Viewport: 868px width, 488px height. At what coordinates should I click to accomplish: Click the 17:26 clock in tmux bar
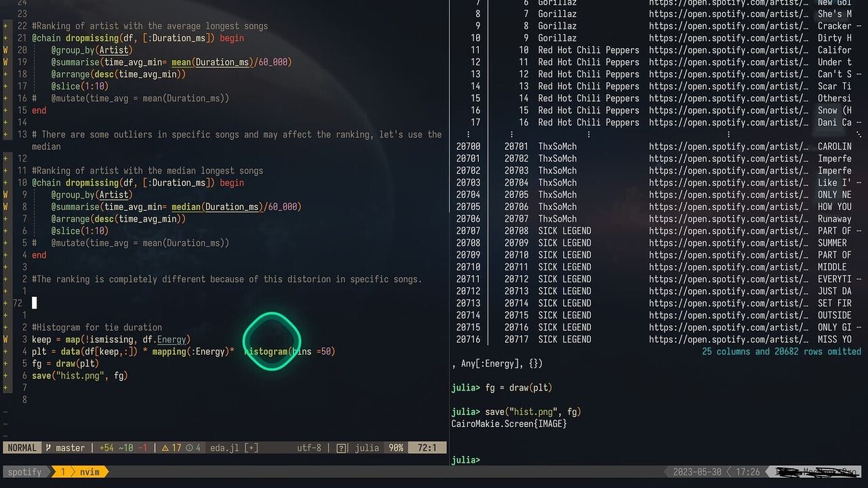pos(747,472)
